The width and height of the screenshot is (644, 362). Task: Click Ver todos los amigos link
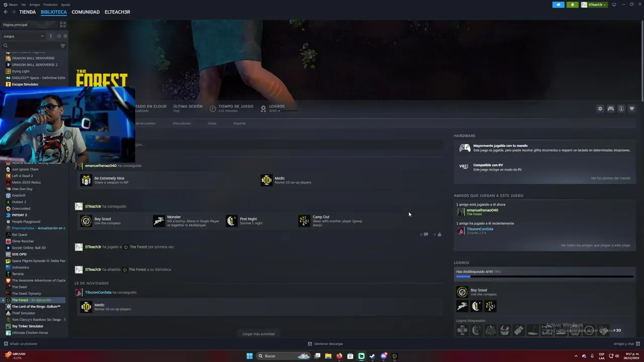pyautogui.click(x=595, y=245)
